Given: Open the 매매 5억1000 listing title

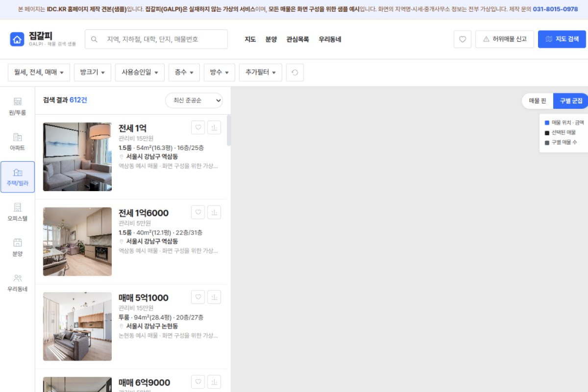Looking at the screenshot, I should coord(143,298).
